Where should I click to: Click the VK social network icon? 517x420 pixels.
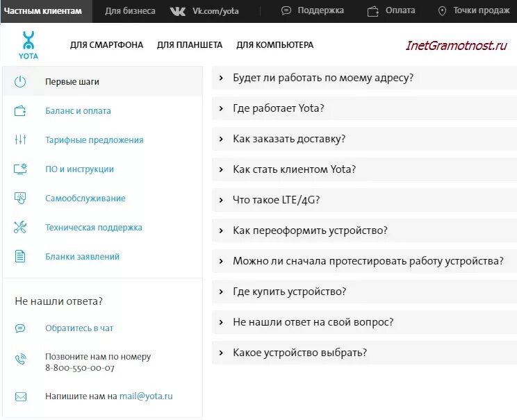point(178,12)
